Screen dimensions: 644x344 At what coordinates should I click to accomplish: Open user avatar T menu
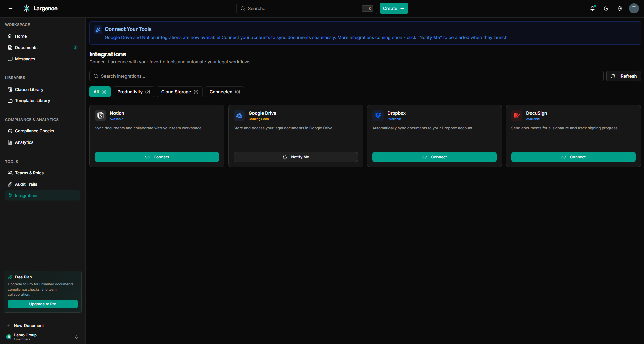click(634, 8)
